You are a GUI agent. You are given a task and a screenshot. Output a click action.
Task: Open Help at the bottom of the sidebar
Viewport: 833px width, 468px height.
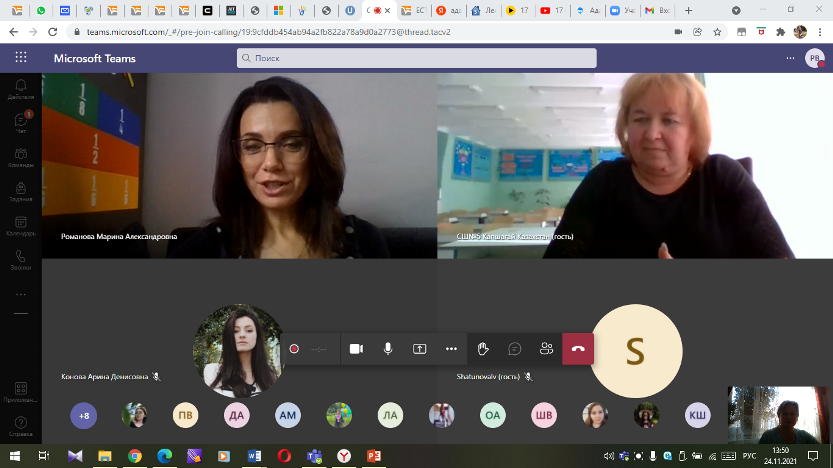coord(21,426)
